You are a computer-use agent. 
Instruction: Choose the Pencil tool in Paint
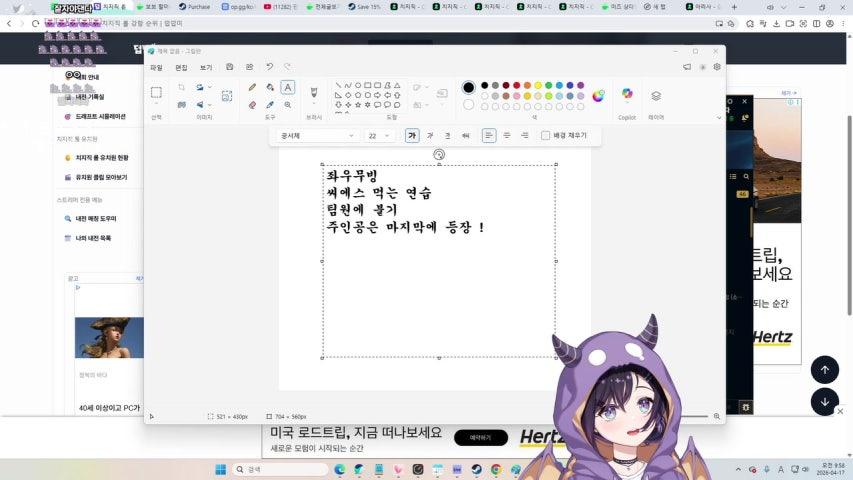click(252, 87)
